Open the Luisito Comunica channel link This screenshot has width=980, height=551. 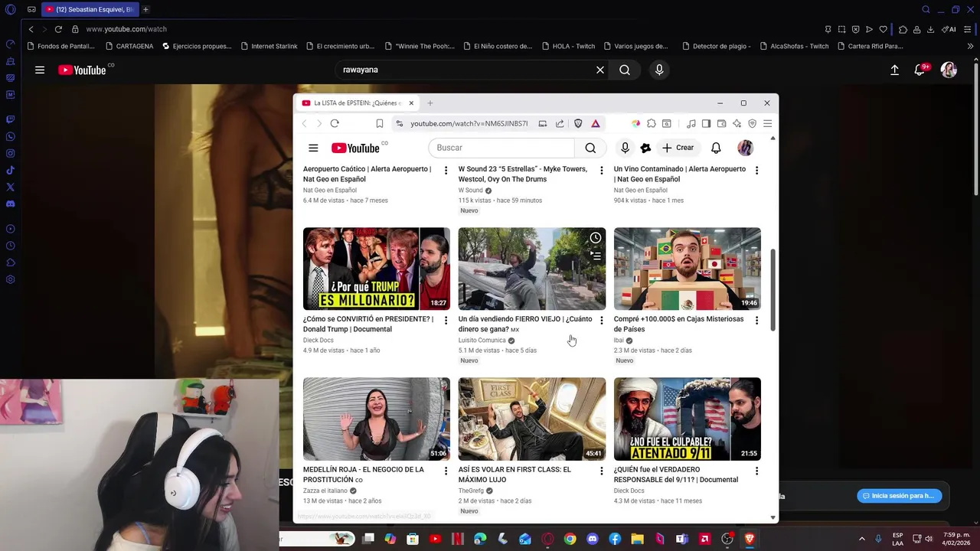point(482,340)
